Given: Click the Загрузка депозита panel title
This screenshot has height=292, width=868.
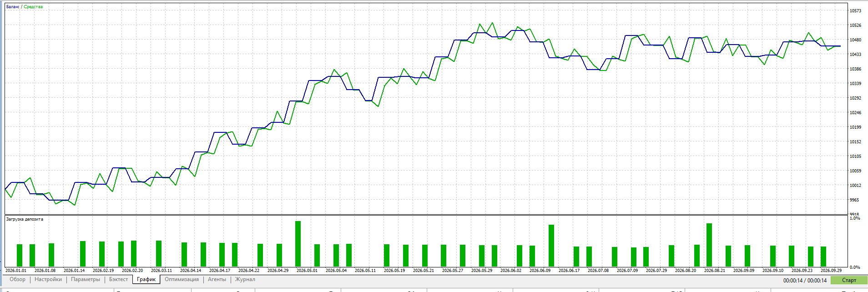Looking at the screenshot, I should 25,219.
